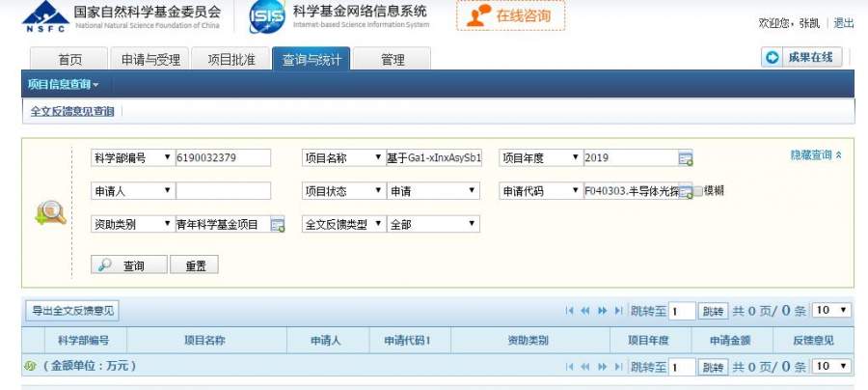Click the bottom 跳转 jump button
Screen dimensions: 868x390
point(713,367)
